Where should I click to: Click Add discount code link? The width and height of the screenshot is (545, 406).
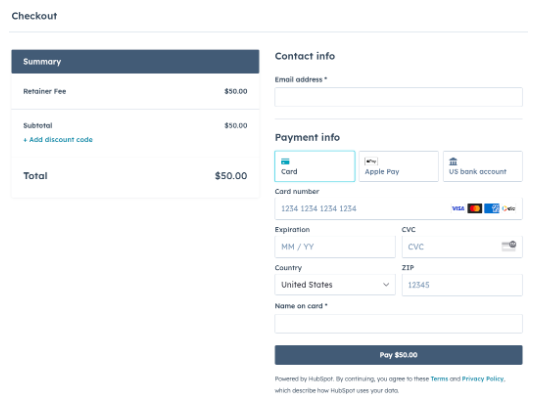click(x=58, y=140)
